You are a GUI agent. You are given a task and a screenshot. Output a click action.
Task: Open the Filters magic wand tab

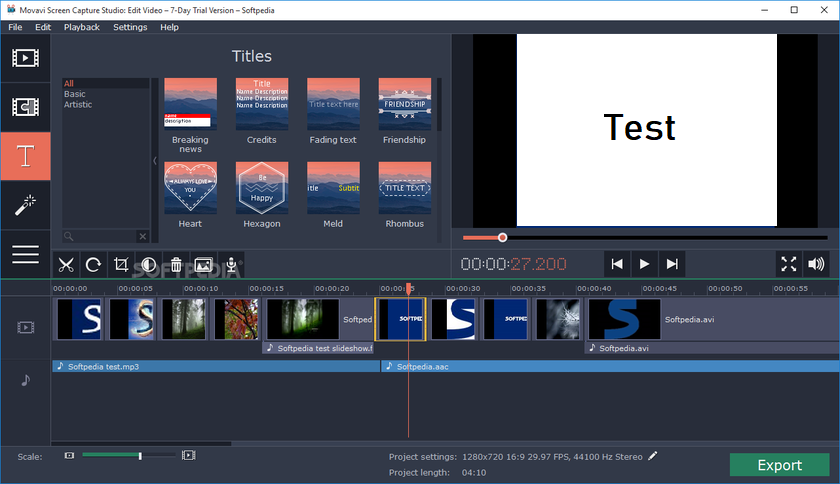[25, 205]
